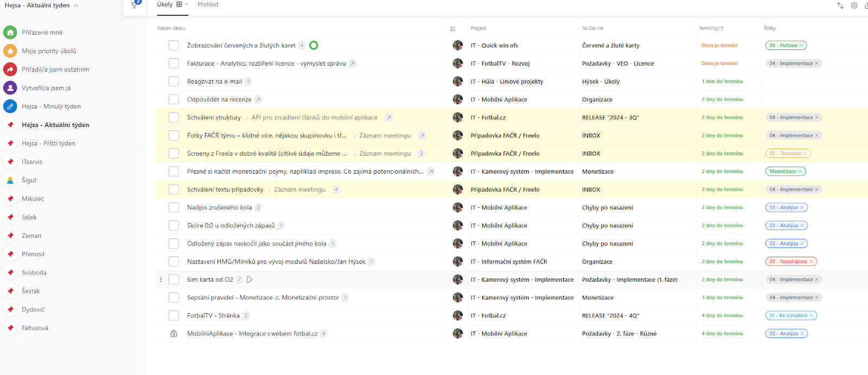Remove the Monetizace tag
Viewport: 868px width, 375px height.
tap(800, 171)
